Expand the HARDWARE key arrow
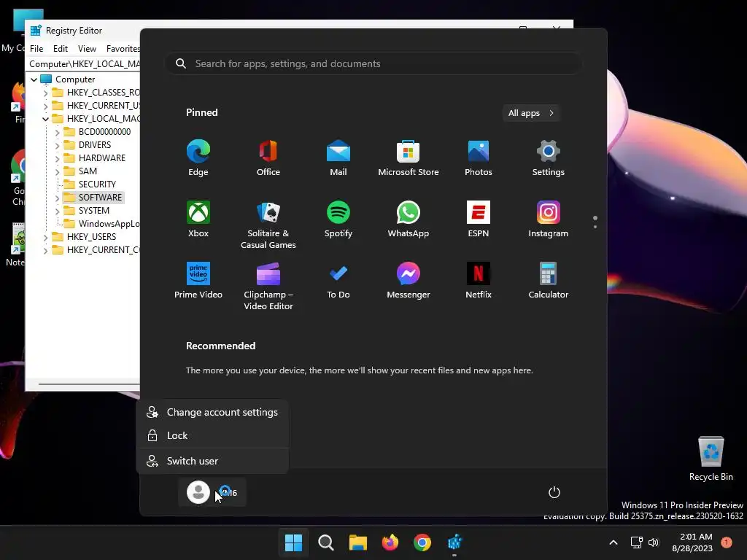This screenshot has width=747, height=560. pos(57,158)
